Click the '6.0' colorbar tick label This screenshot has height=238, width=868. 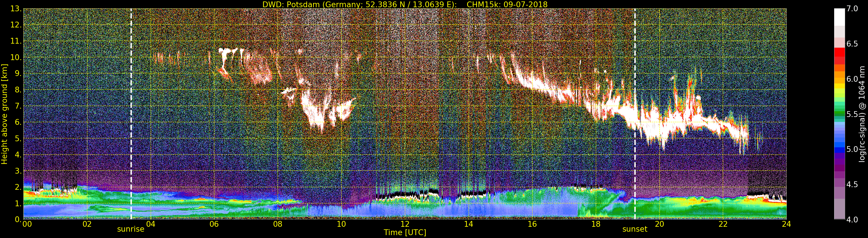[852, 79]
